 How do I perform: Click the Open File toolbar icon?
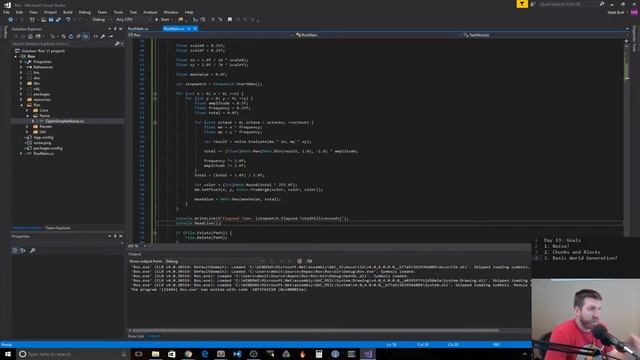click(x=44, y=20)
